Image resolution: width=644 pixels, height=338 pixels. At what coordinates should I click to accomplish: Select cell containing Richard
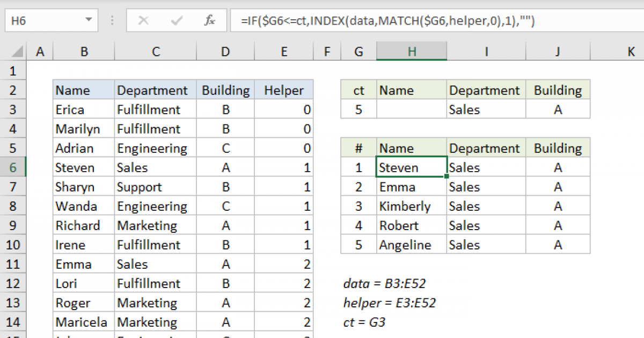pos(84,225)
